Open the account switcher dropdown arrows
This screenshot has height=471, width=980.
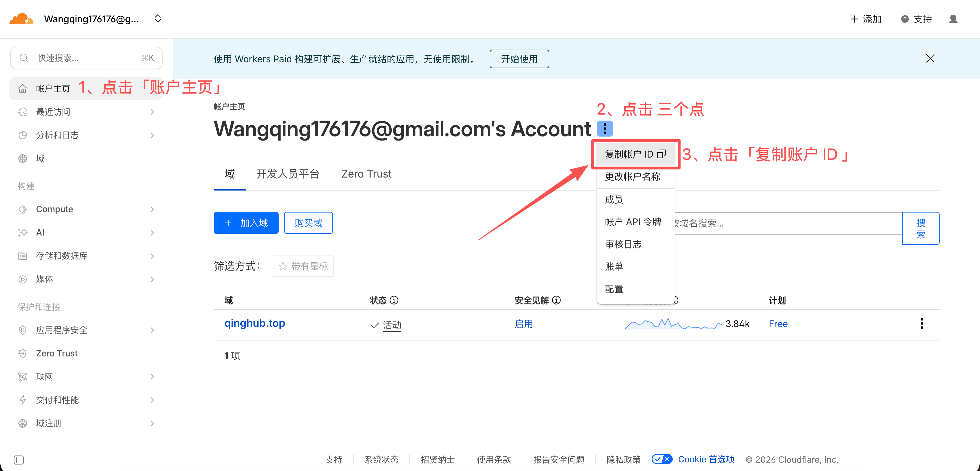158,19
